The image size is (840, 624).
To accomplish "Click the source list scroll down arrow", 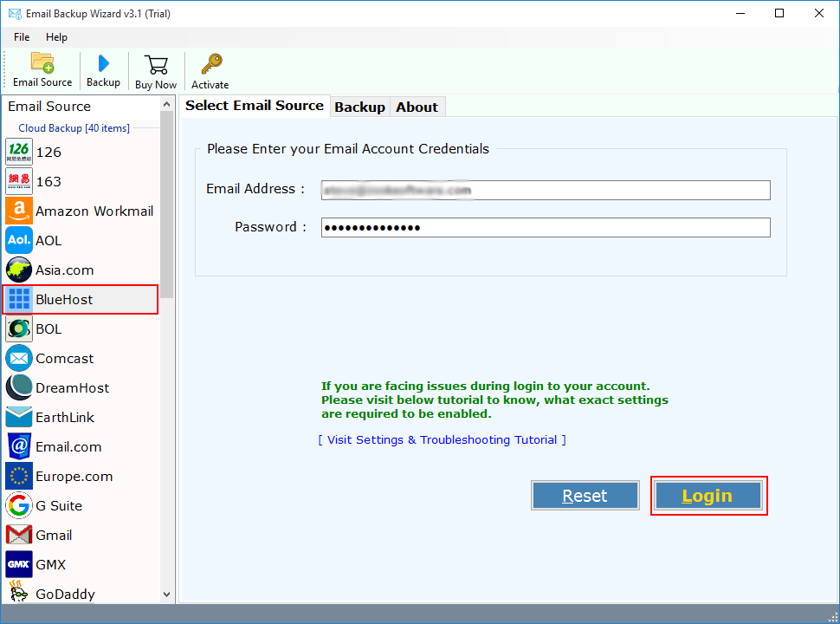I will point(166,595).
